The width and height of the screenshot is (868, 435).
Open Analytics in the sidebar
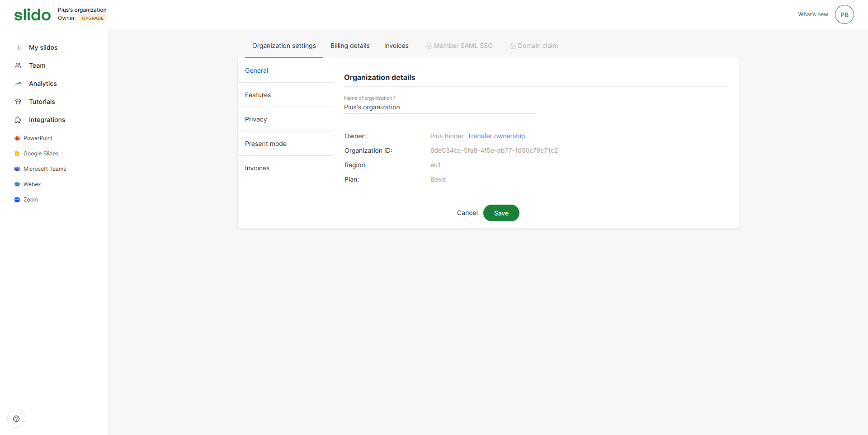pyautogui.click(x=42, y=84)
